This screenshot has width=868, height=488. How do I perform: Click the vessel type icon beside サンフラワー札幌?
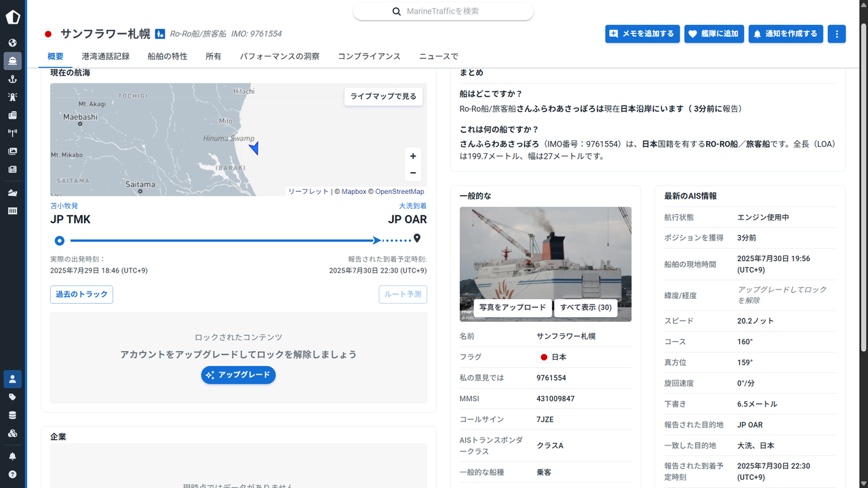160,34
